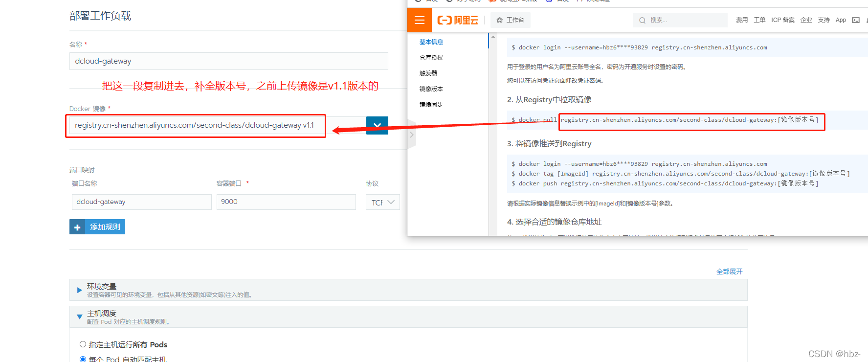
Task: Open ICP 备案 in Aliyun header
Action: point(783,20)
